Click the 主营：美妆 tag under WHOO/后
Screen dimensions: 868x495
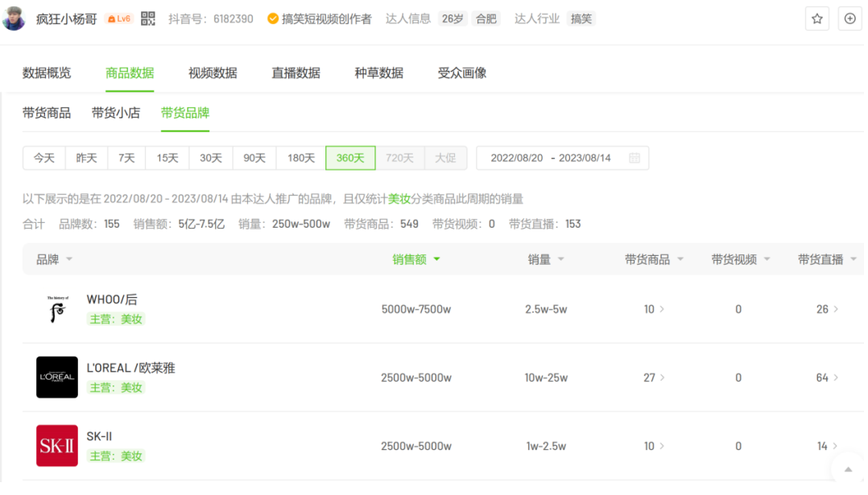pyautogui.click(x=116, y=319)
